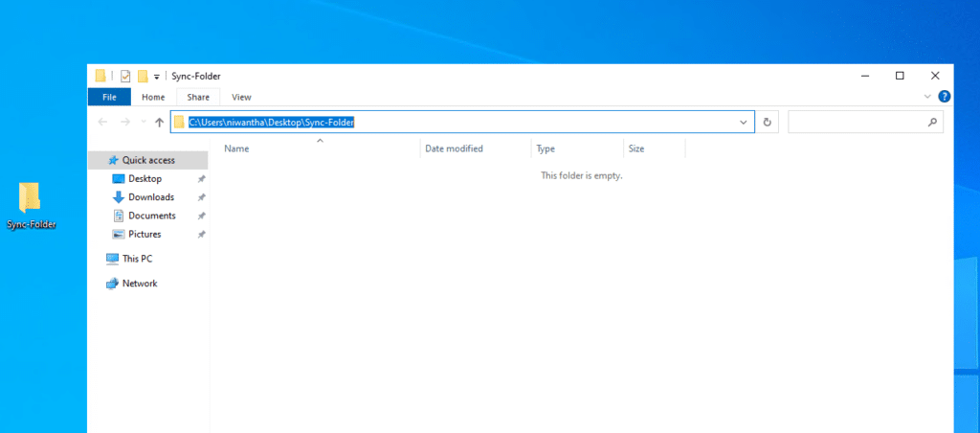Click inside the search box field
The image size is (980, 433).
[x=857, y=123]
